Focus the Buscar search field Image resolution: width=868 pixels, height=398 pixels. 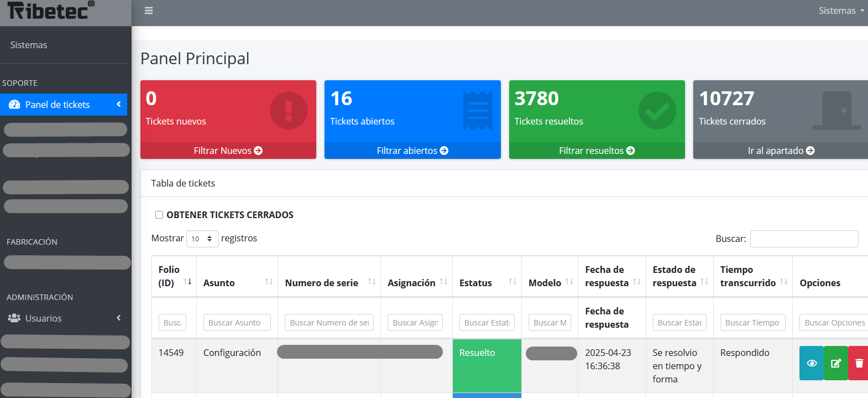tap(804, 239)
